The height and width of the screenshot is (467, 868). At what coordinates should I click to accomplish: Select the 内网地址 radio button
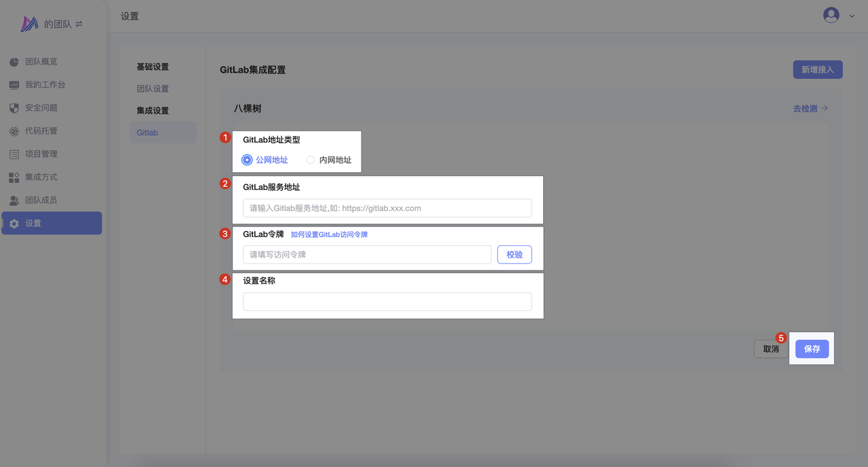tap(311, 160)
